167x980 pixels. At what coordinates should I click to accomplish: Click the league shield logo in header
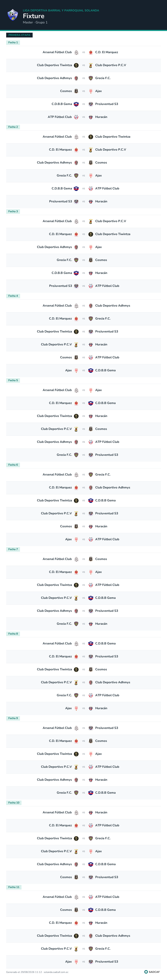[13, 15]
